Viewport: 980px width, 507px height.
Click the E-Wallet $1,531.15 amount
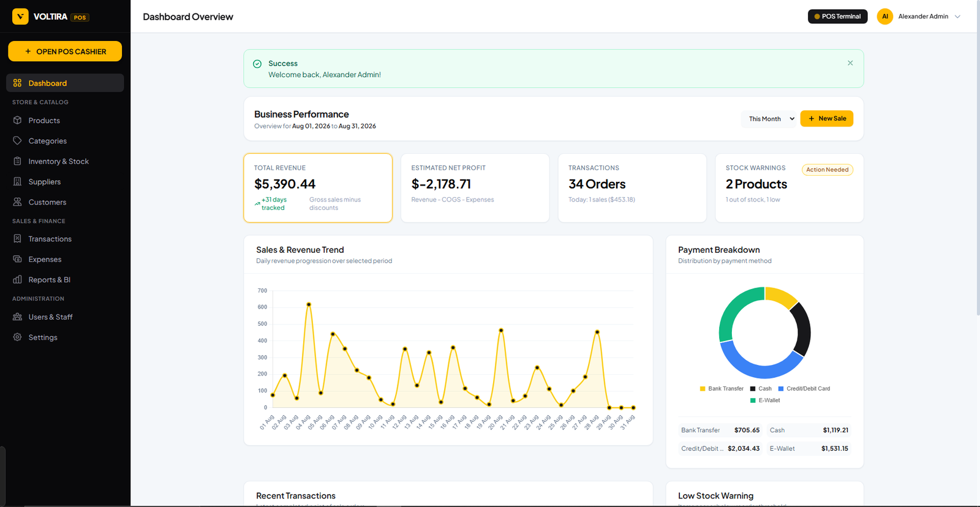pos(835,449)
